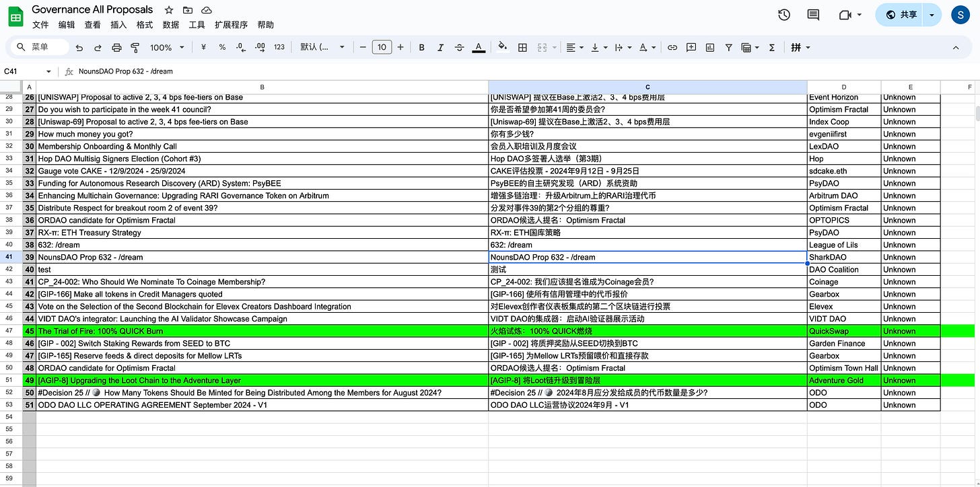This screenshot has width=980, height=487.
Task: Open the share options dropdown arrow
Action: tap(932, 15)
